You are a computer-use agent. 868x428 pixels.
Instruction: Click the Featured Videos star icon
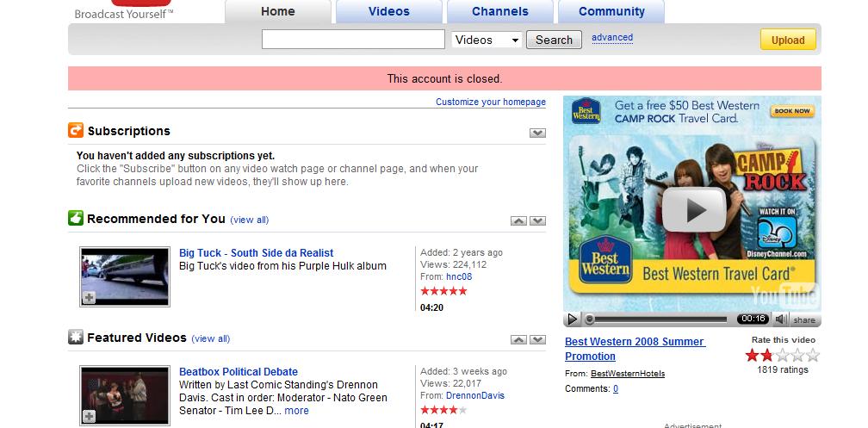pyautogui.click(x=76, y=337)
